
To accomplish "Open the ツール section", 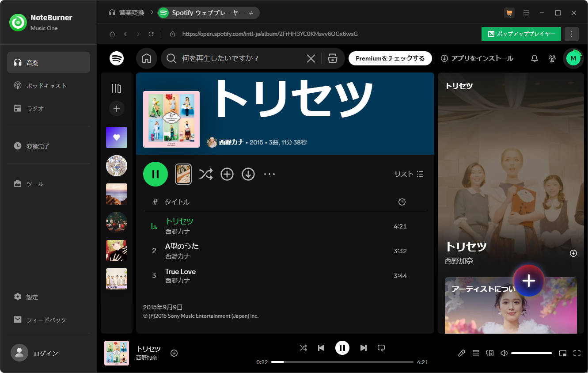I will coord(49,183).
